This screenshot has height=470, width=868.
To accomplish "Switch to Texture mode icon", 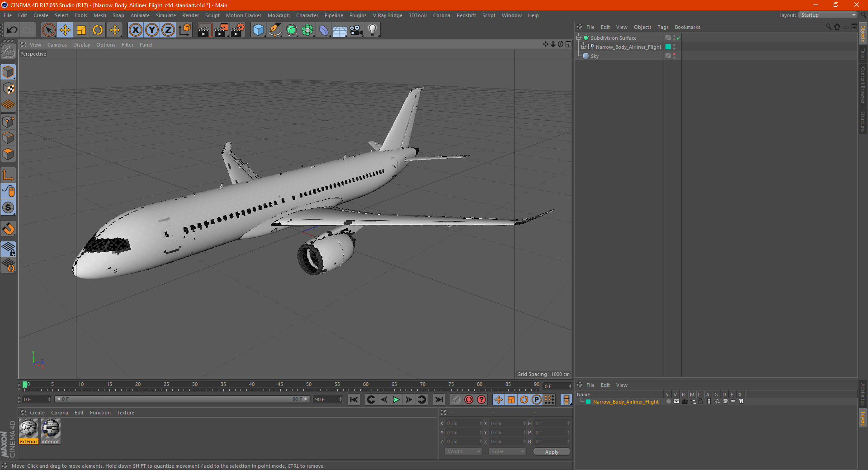I will point(8,89).
